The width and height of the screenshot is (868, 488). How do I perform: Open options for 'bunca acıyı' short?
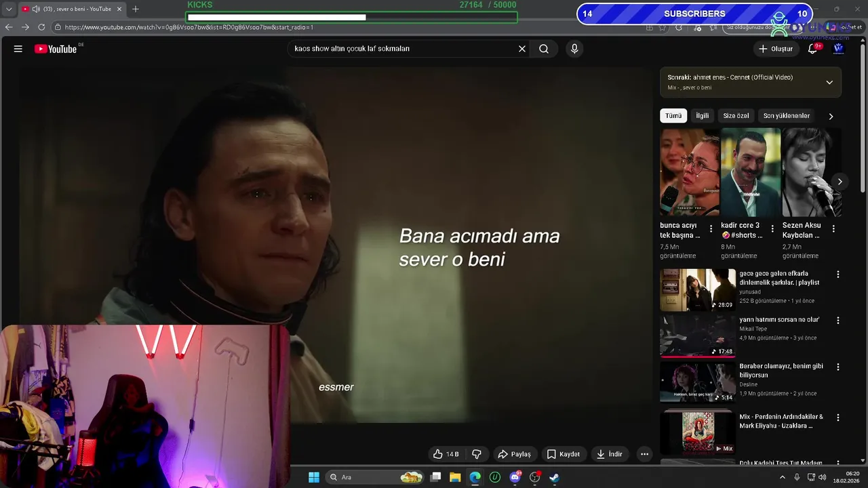(711, 229)
